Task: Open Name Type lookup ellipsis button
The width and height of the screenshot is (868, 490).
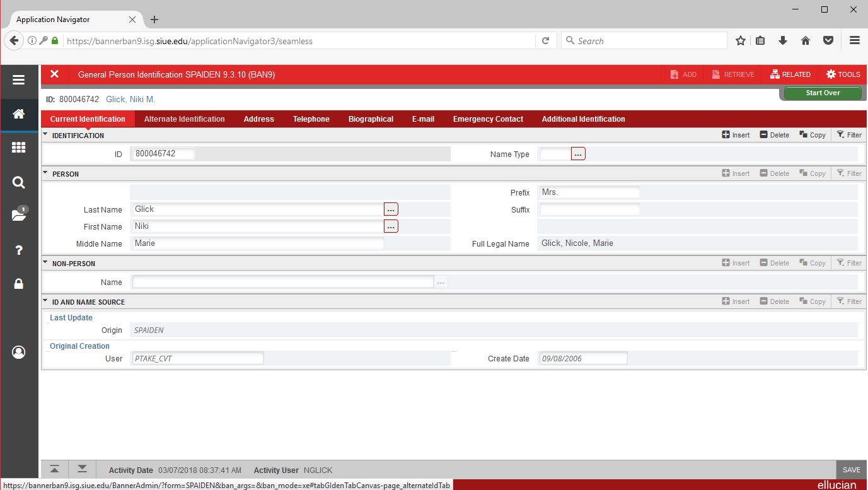Action: tap(578, 154)
